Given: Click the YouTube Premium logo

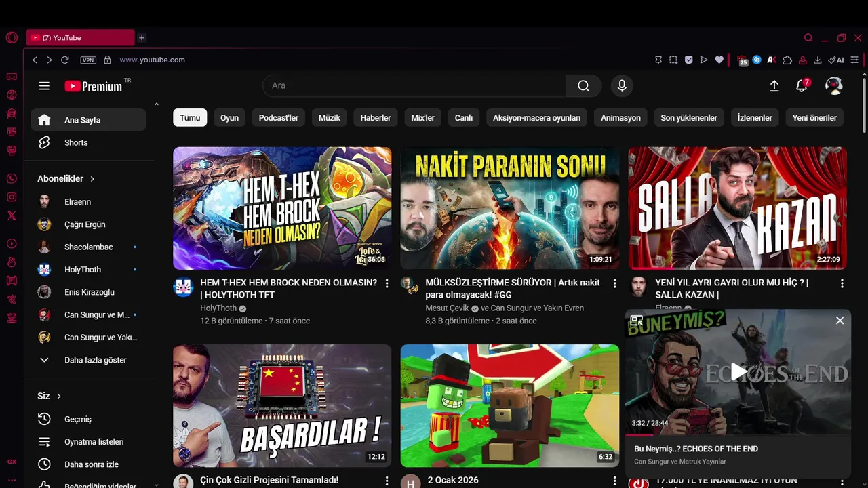Looking at the screenshot, I should click(x=94, y=86).
